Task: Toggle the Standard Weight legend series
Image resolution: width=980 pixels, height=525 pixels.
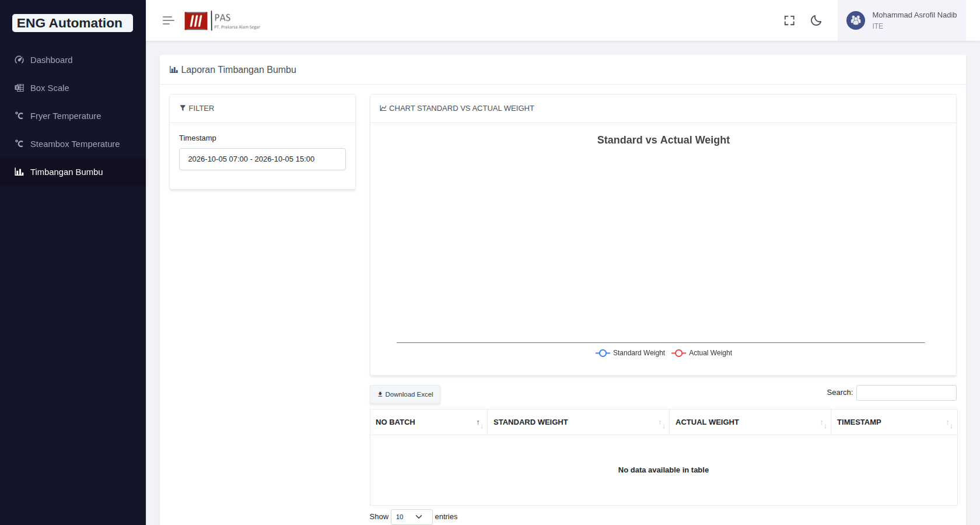Action: (x=631, y=353)
